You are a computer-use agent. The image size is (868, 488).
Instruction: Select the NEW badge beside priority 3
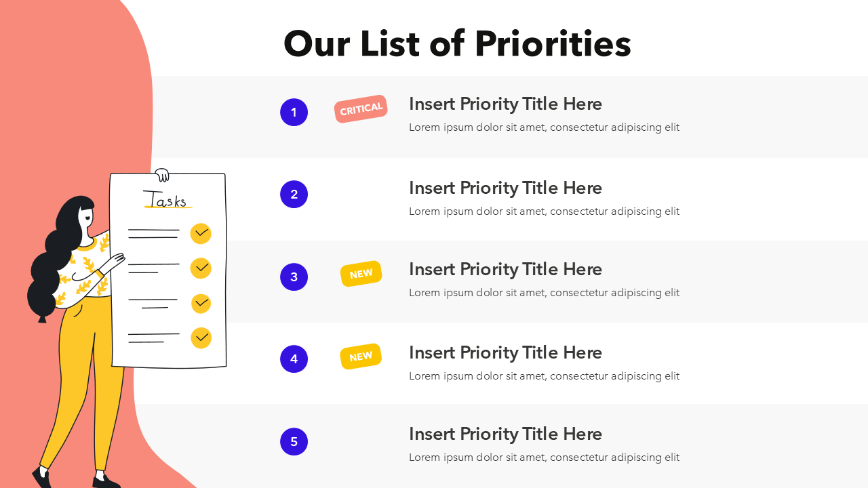[x=361, y=274]
